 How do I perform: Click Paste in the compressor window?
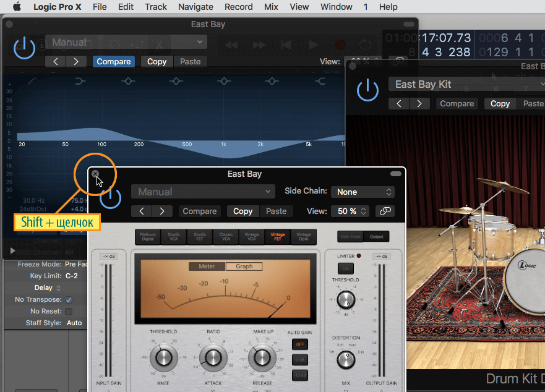click(x=276, y=211)
